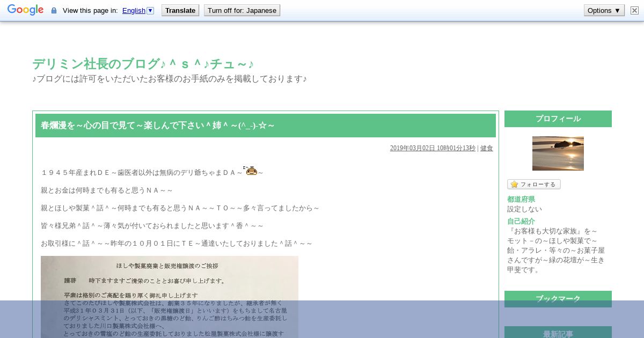Click the star icon on follow button
Image resolution: width=644 pixels, height=338 pixels.
pos(514,184)
